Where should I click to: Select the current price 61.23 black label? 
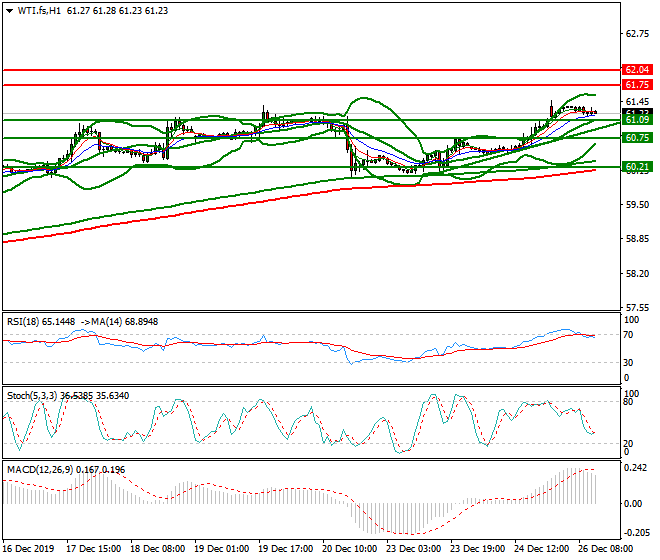pyautogui.click(x=637, y=112)
